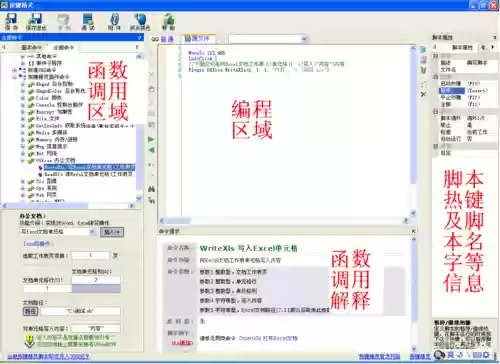Click the Save (保存) toolbar icon
Screen dimensions: 500x364
[12, 21]
